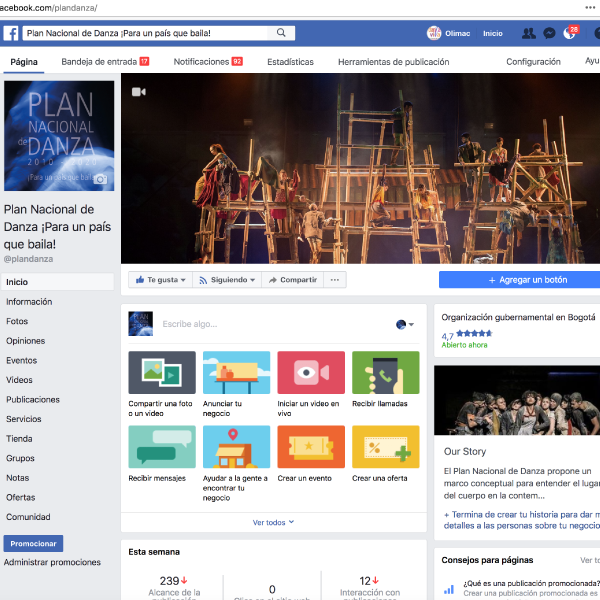This screenshot has width=600, height=600.
Task: Open Administrar promociones link
Action: tap(52, 562)
